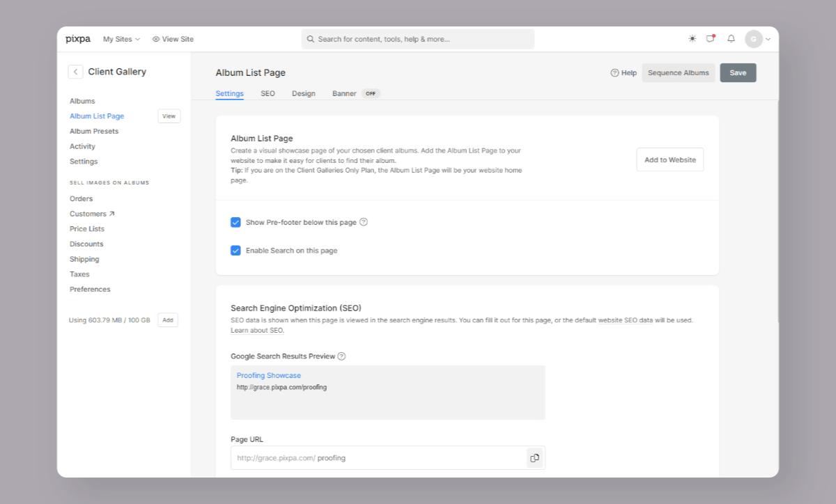Click the Add to Website button
Screen dimensions: 836x504
tap(669, 159)
